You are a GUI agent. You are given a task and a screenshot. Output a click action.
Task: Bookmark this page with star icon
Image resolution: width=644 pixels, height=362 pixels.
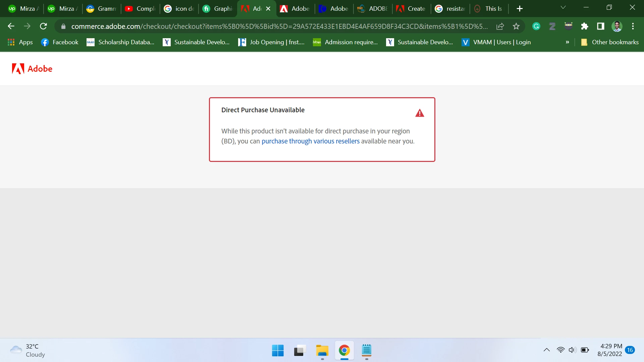point(516,26)
